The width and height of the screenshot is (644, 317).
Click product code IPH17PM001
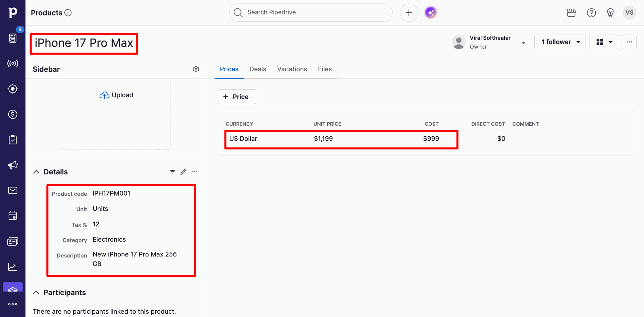coord(111,193)
